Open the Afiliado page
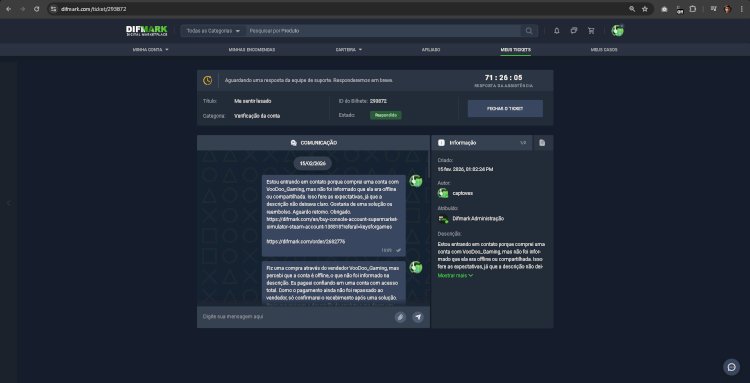Viewport: 750px width, 383px height. [431, 50]
